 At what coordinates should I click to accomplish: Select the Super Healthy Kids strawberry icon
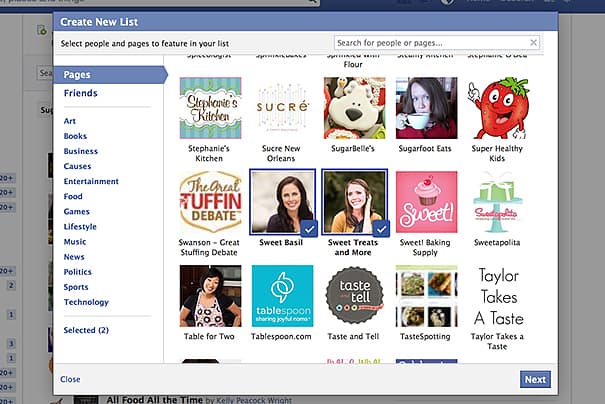[x=498, y=108]
